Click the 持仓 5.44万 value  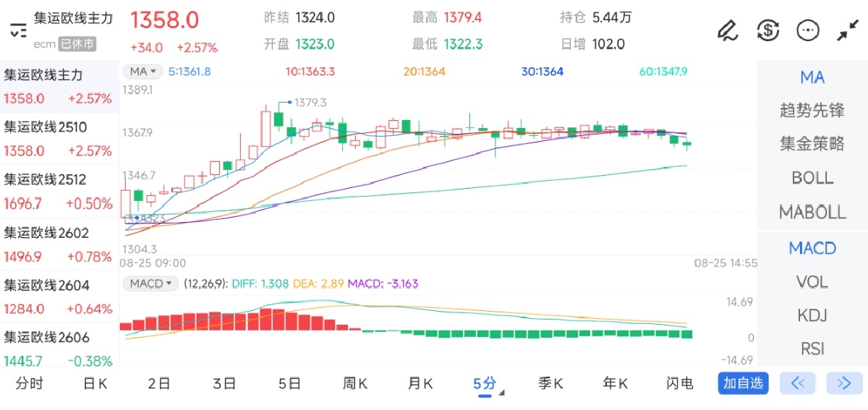click(x=612, y=17)
